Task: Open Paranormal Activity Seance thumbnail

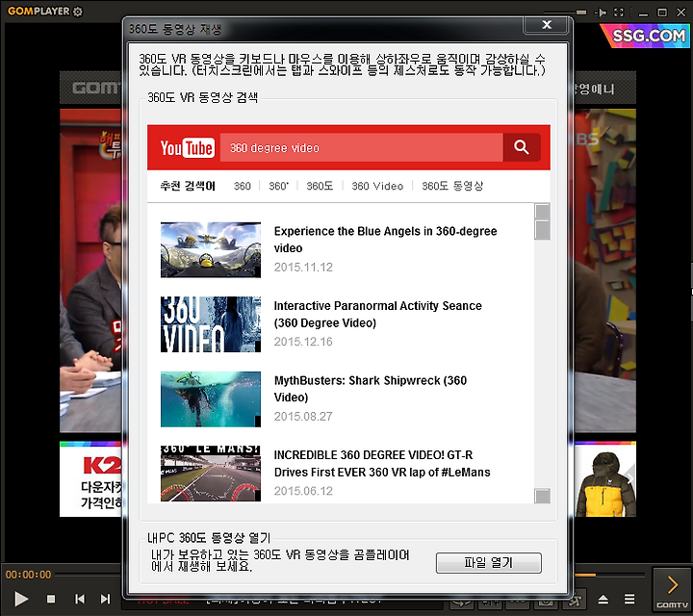Action: [211, 324]
